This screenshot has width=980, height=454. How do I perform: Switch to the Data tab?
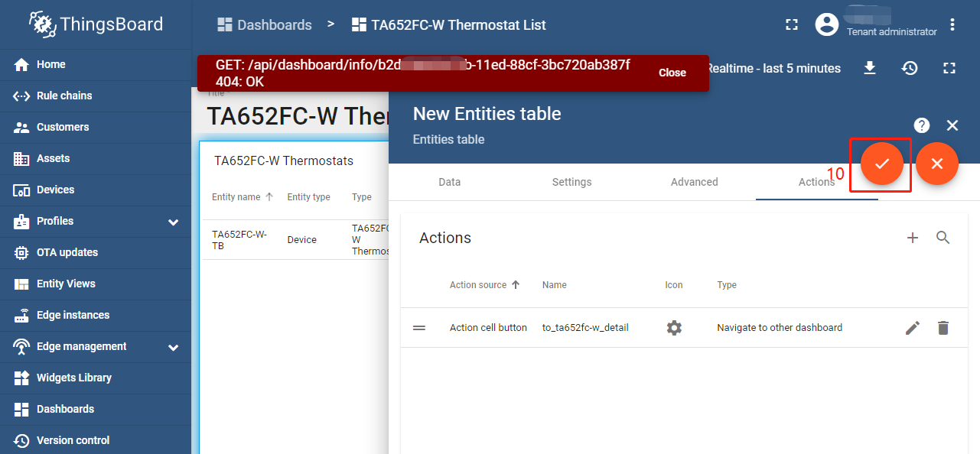point(450,182)
